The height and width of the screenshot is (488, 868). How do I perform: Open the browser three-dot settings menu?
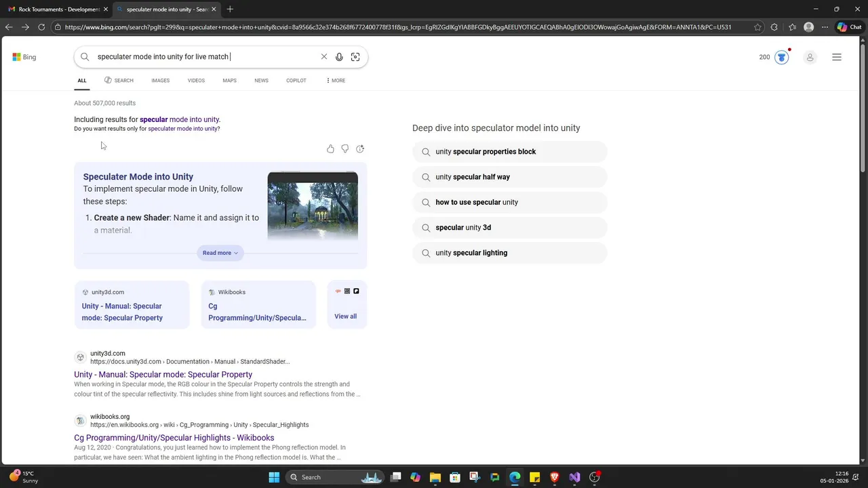(x=825, y=27)
